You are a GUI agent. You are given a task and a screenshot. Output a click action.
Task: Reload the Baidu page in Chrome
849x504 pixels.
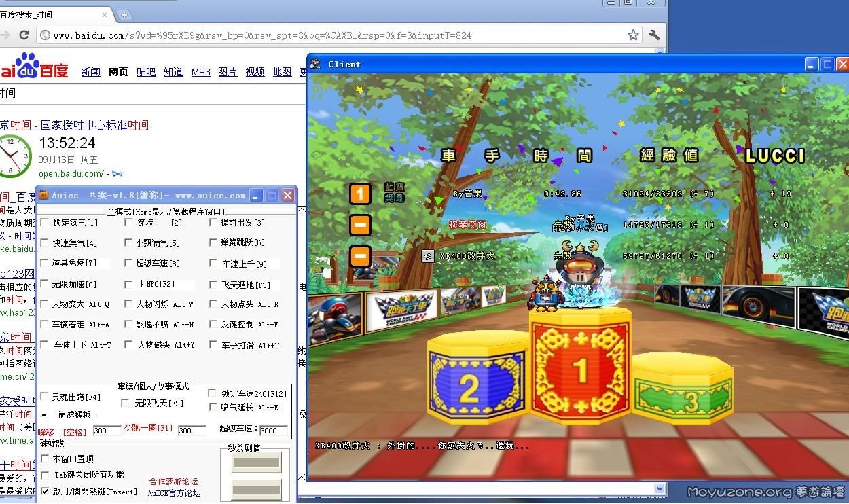[x=24, y=35]
